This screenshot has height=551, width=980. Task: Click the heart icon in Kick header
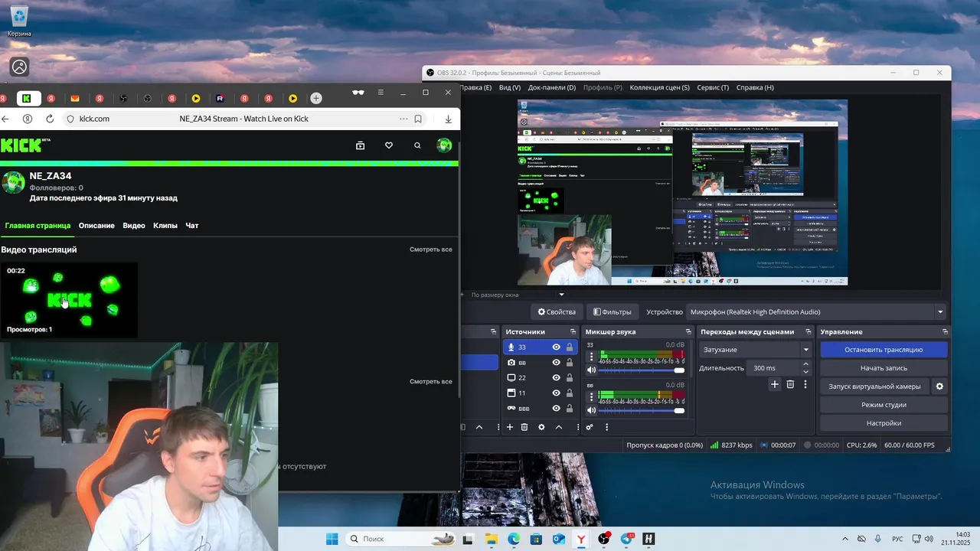coord(389,145)
